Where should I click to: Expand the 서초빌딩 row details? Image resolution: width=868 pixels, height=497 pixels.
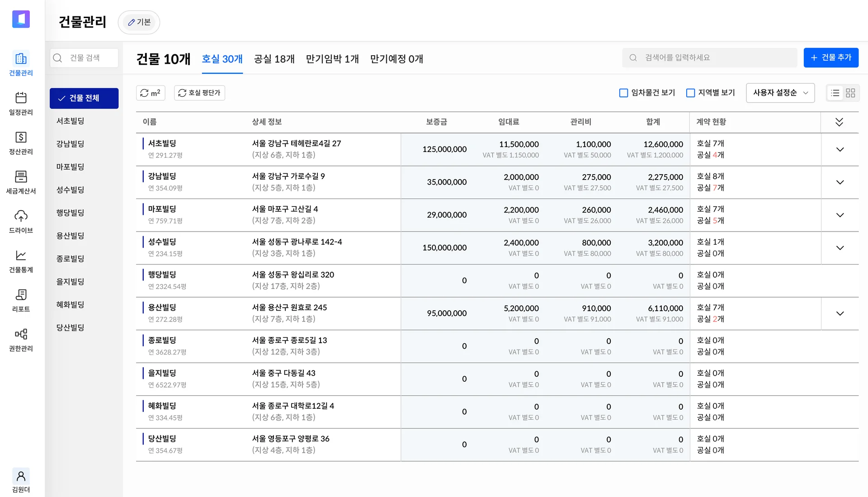[840, 149]
